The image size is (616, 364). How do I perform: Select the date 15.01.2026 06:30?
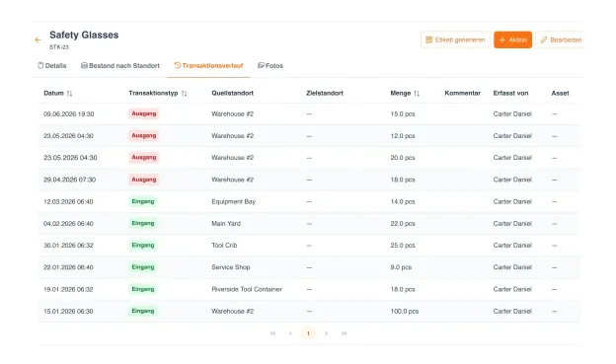(68, 311)
